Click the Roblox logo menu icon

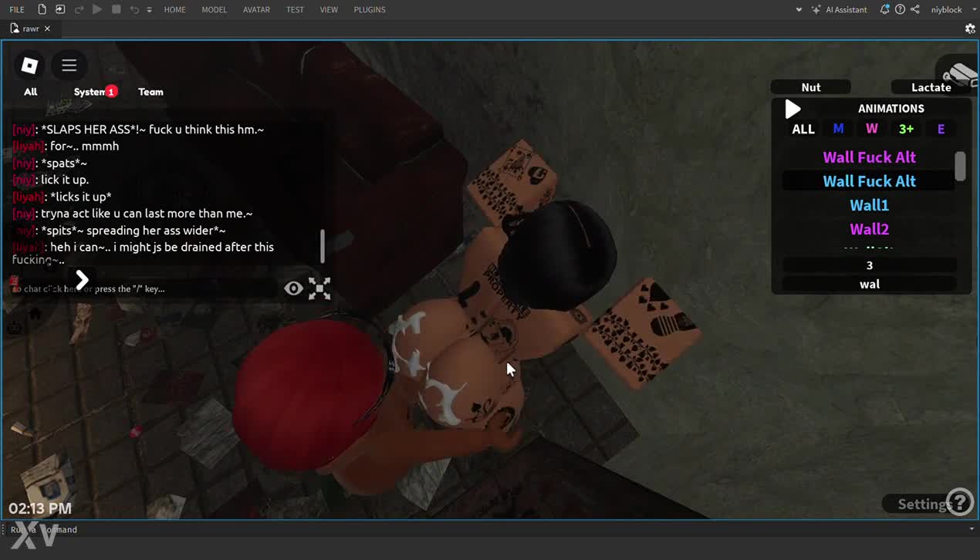click(29, 66)
